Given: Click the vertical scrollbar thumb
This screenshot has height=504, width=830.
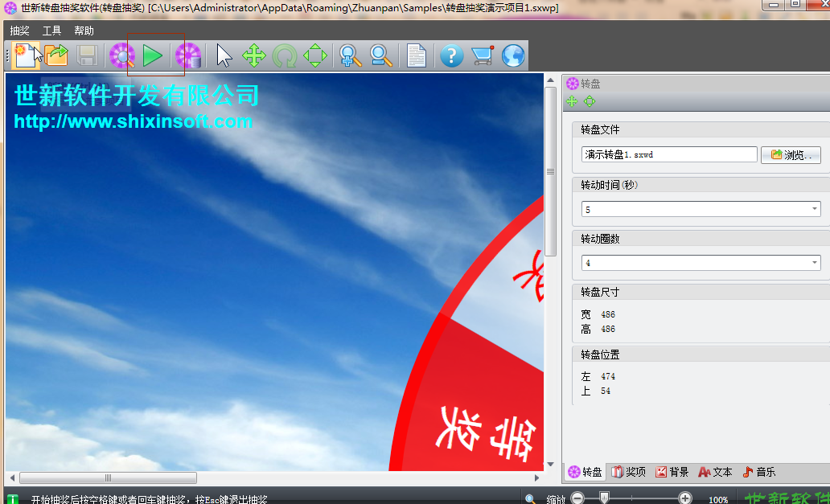Looking at the screenshot, I should click(x=550, y=171).
